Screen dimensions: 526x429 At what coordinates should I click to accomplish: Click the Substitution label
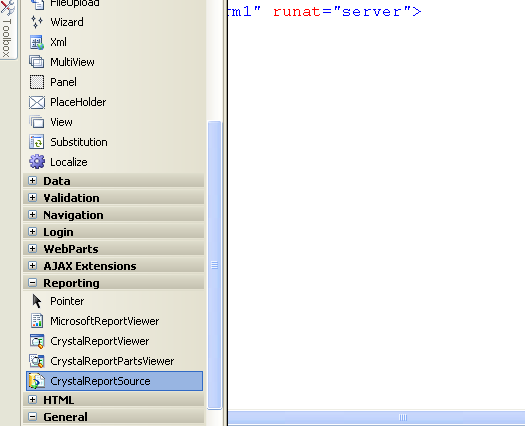[x=79, y=142]
